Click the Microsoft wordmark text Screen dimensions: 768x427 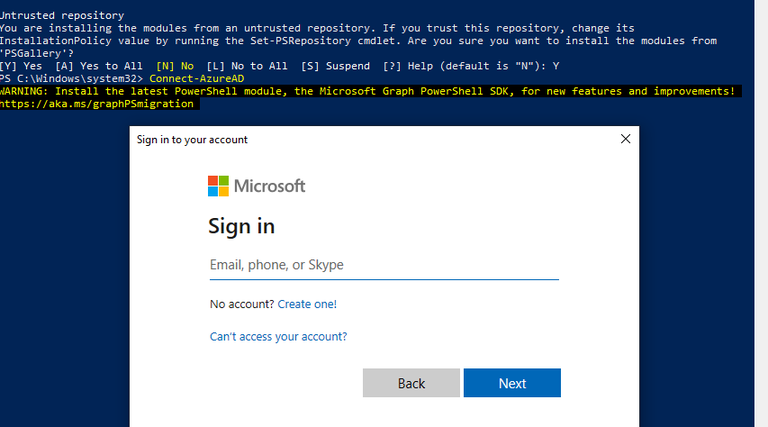(x=269, y=186)
